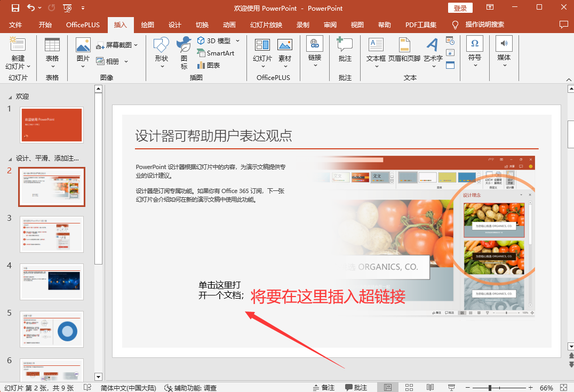574x392 pixels.
Task: Collapse the 设计、平滑、添加注... section
Action: tap(10, 159)
